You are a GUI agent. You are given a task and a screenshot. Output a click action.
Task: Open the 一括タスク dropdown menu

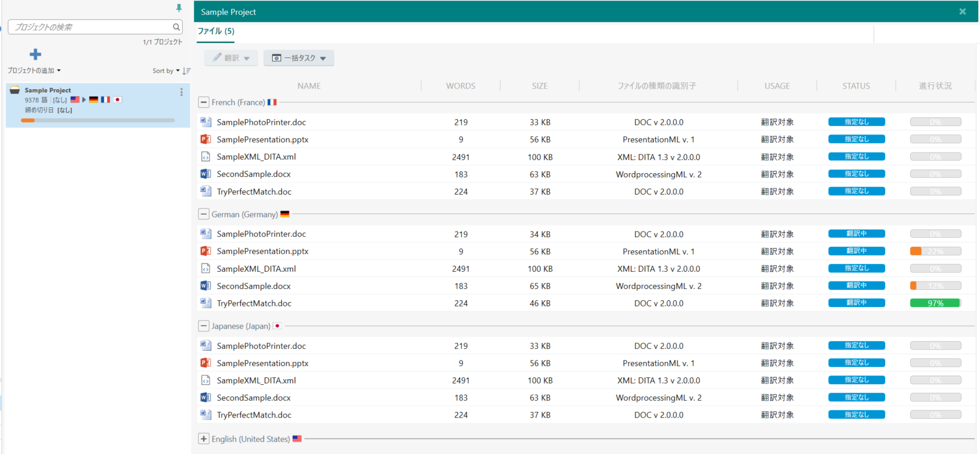click(299, 58)
